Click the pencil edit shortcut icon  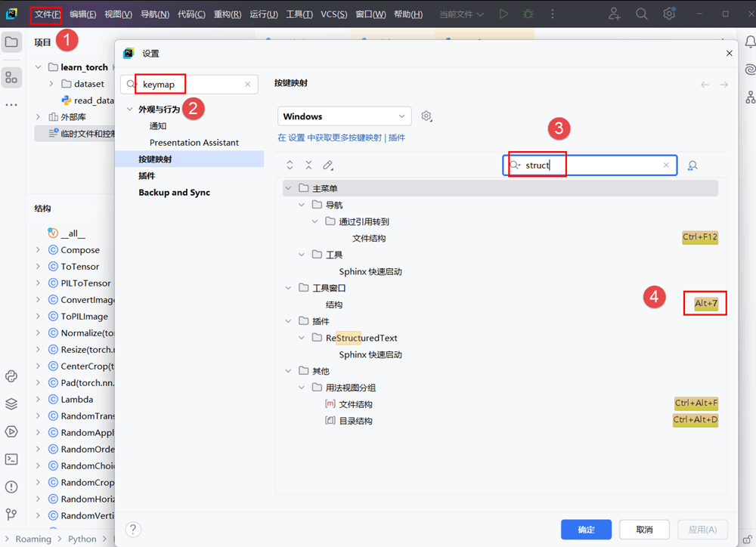pos(328,165)
